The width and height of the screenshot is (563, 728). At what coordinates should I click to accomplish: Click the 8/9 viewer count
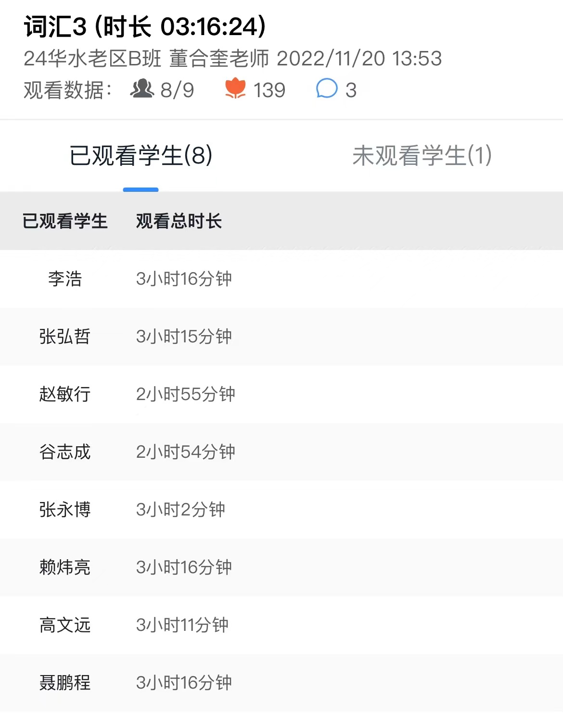177,90
